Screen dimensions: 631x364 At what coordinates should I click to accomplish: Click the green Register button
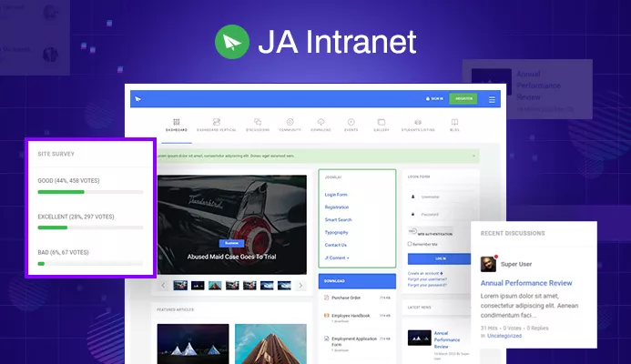[x=463, y=98]
